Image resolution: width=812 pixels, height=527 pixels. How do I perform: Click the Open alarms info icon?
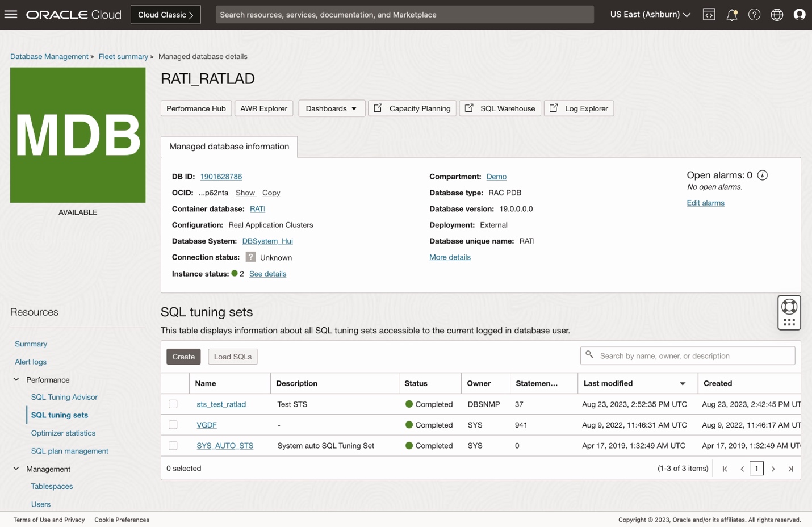coord(763,175)
